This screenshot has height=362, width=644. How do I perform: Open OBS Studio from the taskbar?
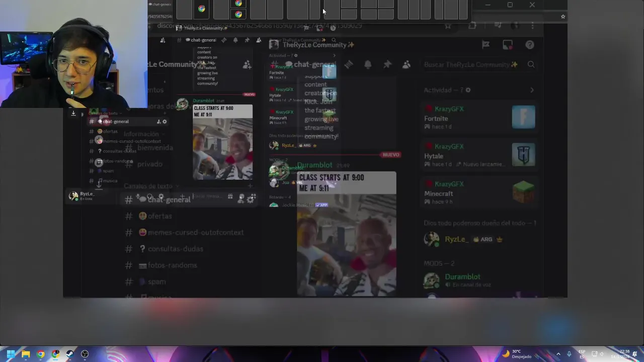[85, 354]
